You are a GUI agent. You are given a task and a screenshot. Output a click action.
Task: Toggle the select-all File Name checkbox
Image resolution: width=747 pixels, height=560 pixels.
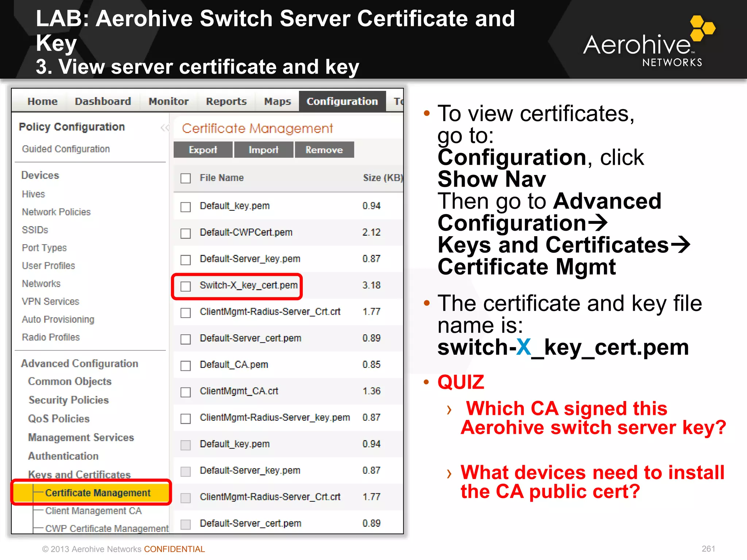pos(186,178)
